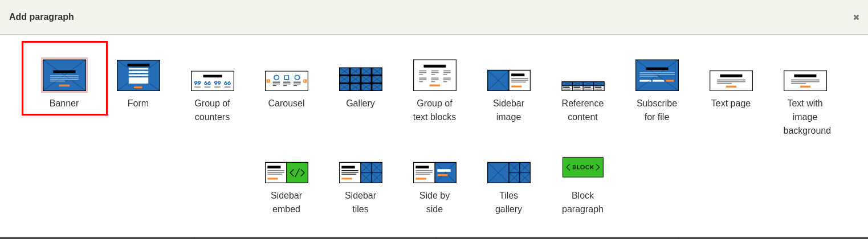The width and height of the screenshot is (868, 239).
Task: Click the Banner text label
Action: coord(64,104)
